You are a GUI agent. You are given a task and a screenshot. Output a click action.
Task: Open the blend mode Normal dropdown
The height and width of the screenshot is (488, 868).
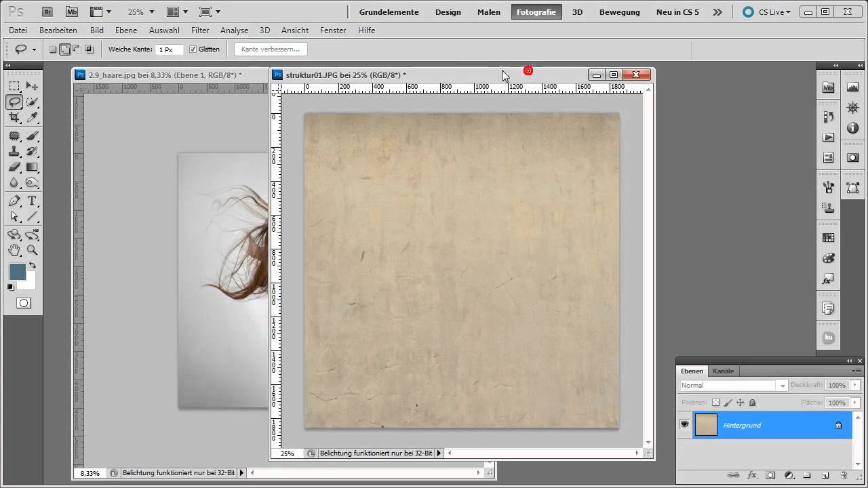tap(733, 385)
